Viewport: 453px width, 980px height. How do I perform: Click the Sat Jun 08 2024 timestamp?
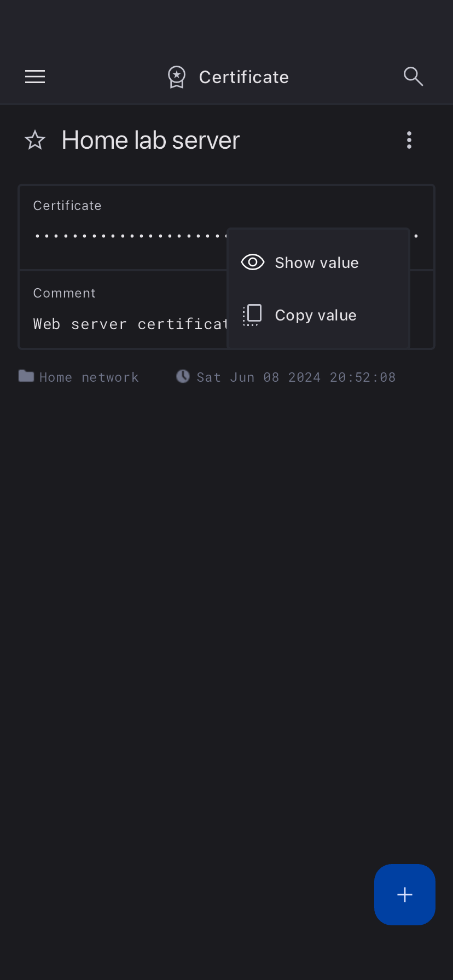point(296,377)
